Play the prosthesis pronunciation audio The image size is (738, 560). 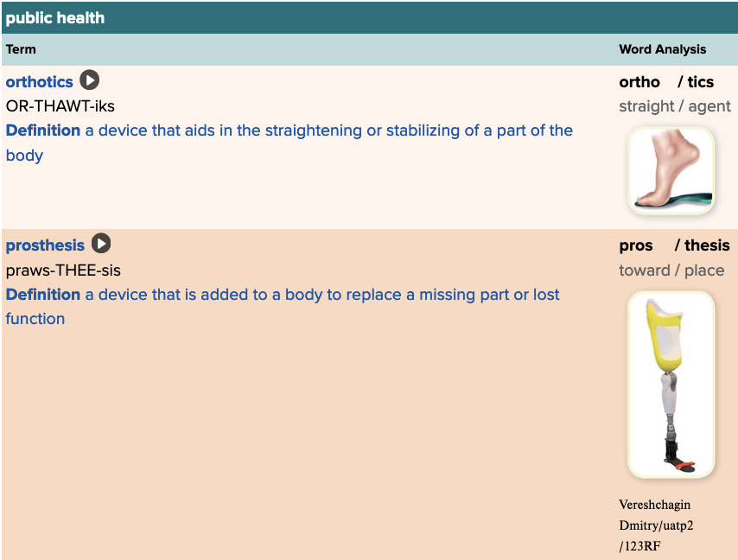[x=101, y=245]
